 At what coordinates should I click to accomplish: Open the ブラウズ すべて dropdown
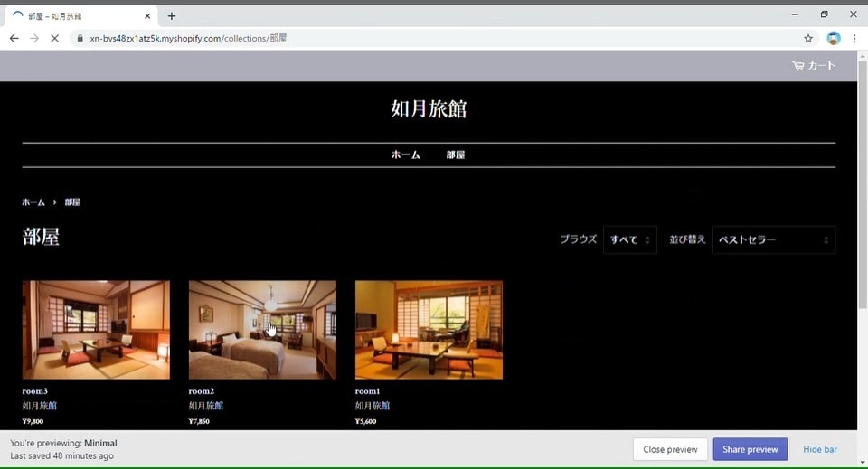click(x=629, y=239)
